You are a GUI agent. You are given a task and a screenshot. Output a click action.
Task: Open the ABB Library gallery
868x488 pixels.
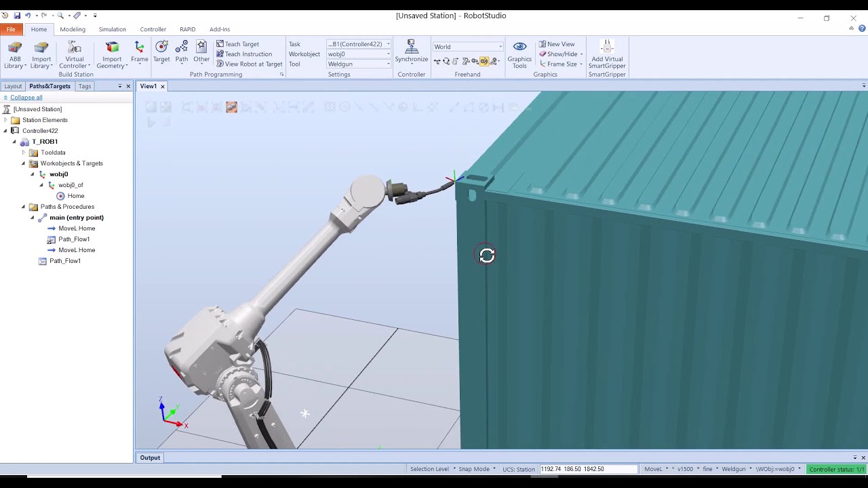point(15,55)
